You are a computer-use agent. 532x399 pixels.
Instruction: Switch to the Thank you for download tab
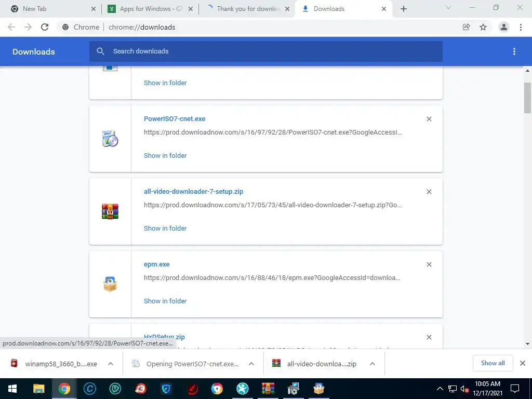tap(247, 9)
